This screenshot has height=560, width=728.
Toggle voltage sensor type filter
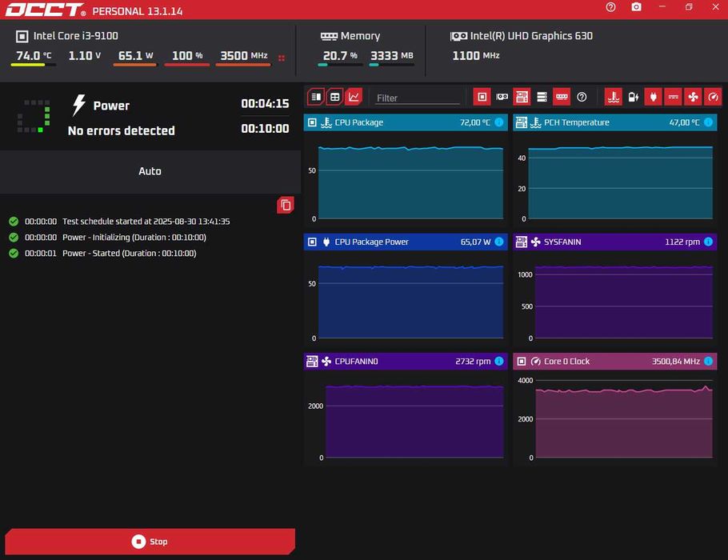click(x=634, y=97)
